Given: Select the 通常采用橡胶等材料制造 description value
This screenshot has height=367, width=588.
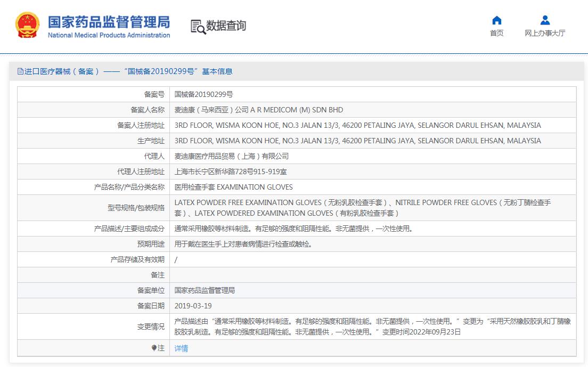Looking at the screenshot, I should click(293, 229).
